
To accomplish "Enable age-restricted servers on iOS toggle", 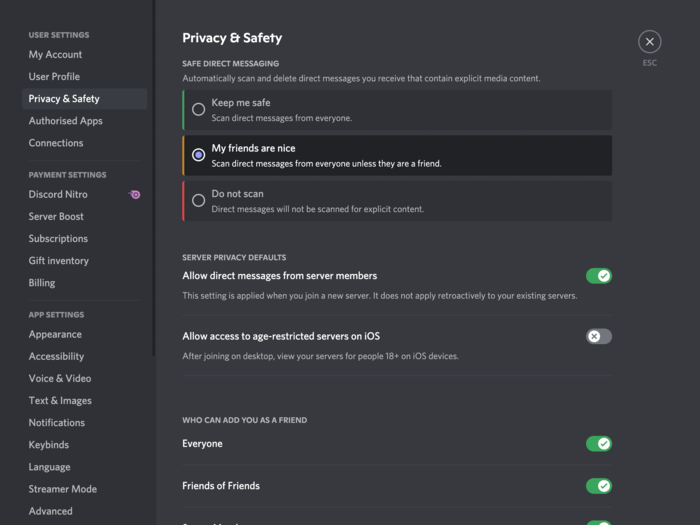I will [599, 336].
